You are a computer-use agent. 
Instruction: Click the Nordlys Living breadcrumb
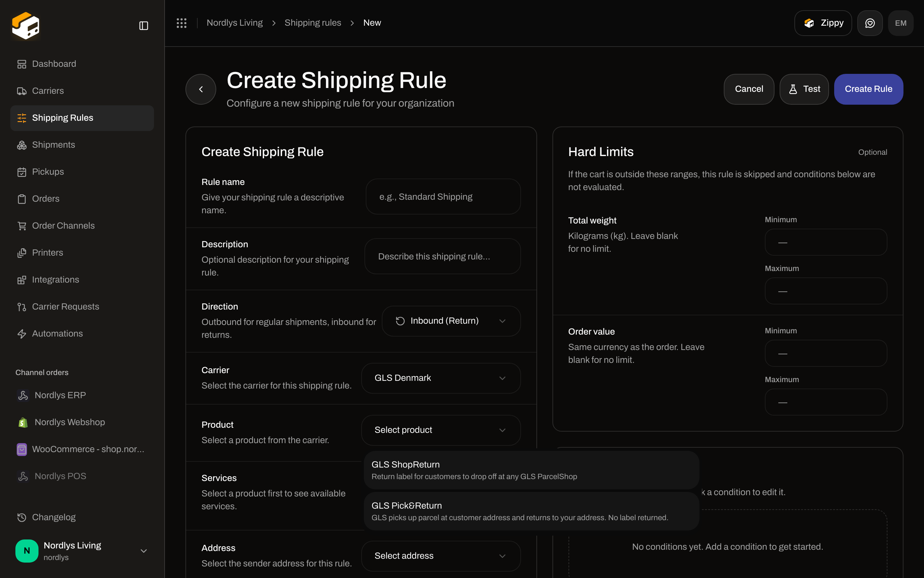pos(235,23)
